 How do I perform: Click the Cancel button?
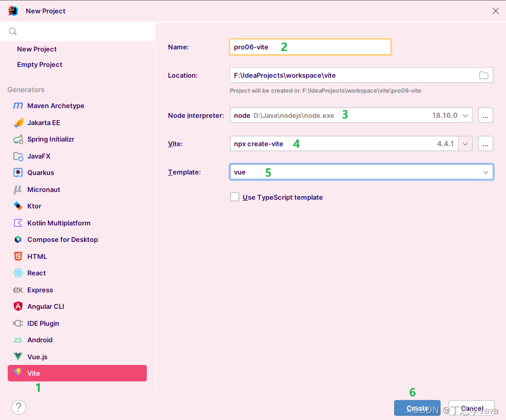[470, 408]
